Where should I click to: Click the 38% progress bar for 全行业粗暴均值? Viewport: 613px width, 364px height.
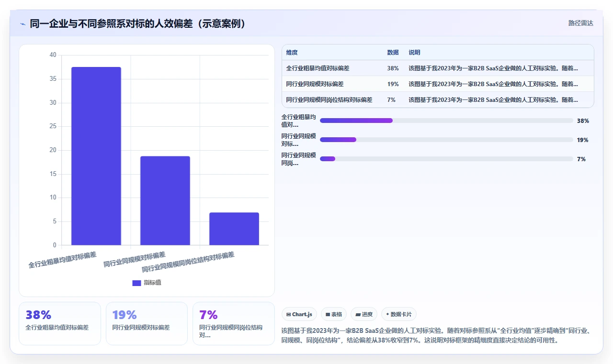click(446, 121)
